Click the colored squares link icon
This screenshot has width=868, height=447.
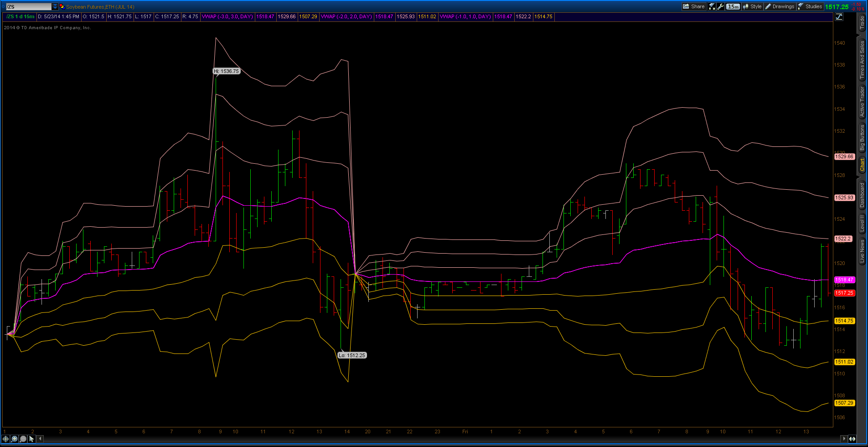point(62,7)
